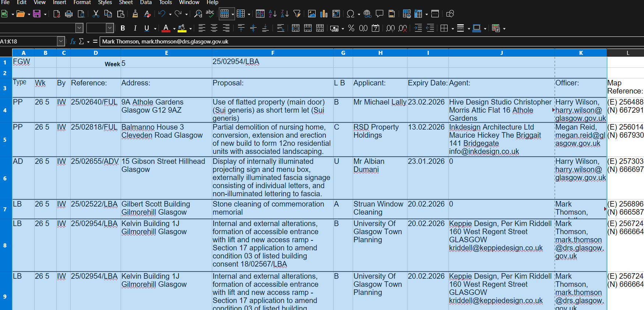
Task: Open the Function Wizard
Action: (73, 41)
